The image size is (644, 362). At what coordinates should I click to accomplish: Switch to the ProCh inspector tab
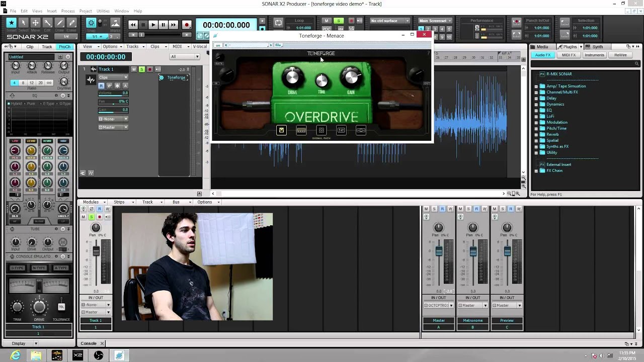[x=64, y=47]
